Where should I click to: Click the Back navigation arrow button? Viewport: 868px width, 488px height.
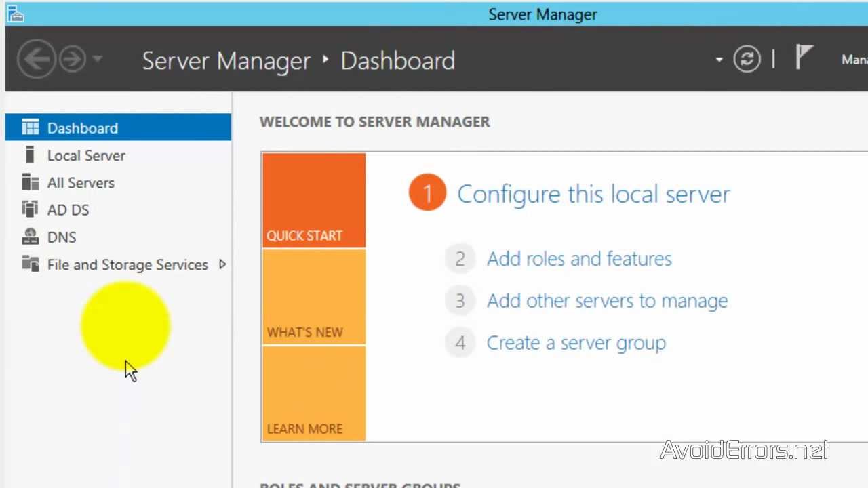pyautogui.click(x=36, y=60)
